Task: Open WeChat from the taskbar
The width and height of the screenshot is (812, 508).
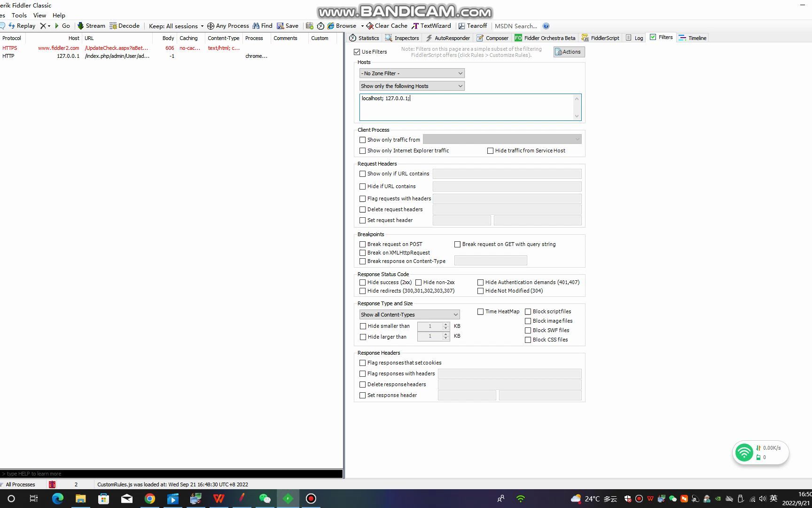Action: (x=265, y=499)
